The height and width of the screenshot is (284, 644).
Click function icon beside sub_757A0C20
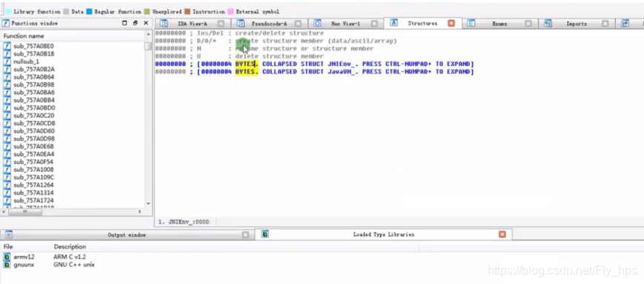pos(7,116)
